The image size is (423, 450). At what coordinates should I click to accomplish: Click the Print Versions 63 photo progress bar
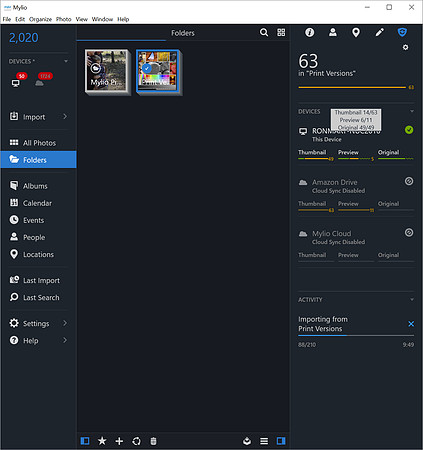click(352, 87)
